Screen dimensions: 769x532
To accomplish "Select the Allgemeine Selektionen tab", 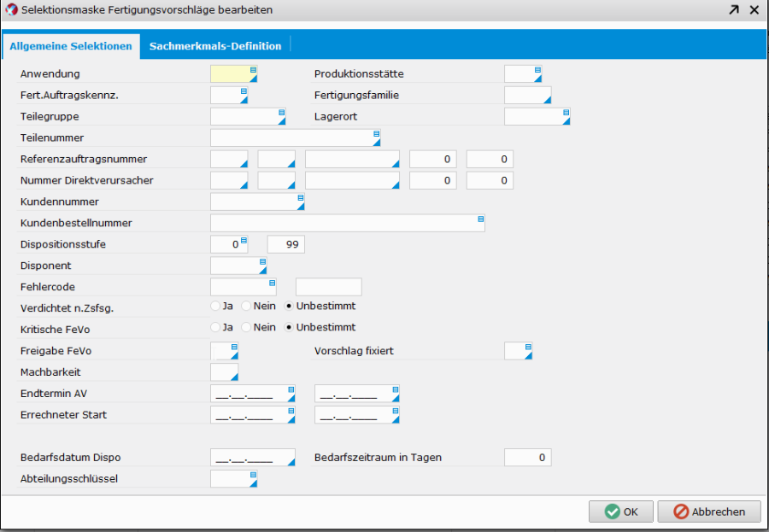I will coord(71,46).
